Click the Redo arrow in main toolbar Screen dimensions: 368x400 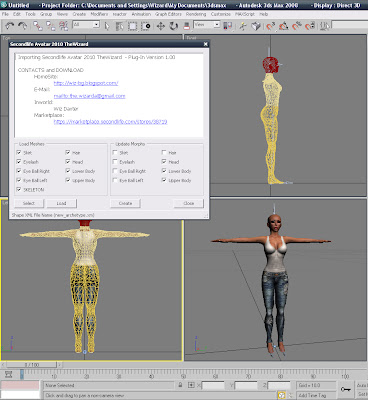coord(23,26)
